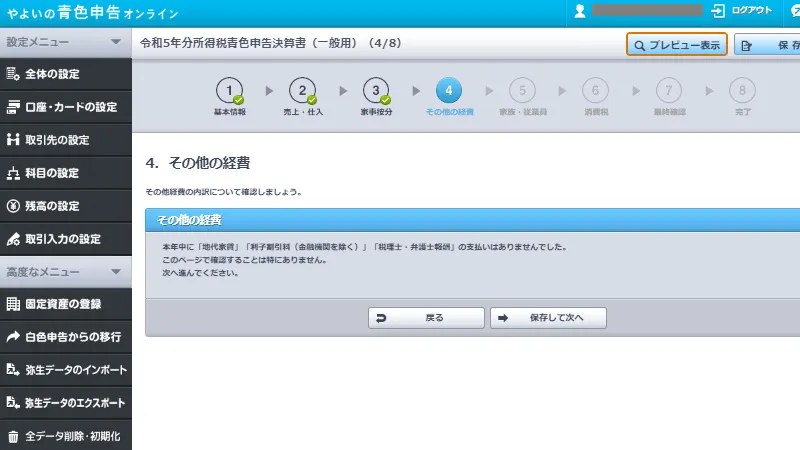Click the 白色申告からの移行 arrow icon
This screenshot has height=450, width=800.
point(13,336)
